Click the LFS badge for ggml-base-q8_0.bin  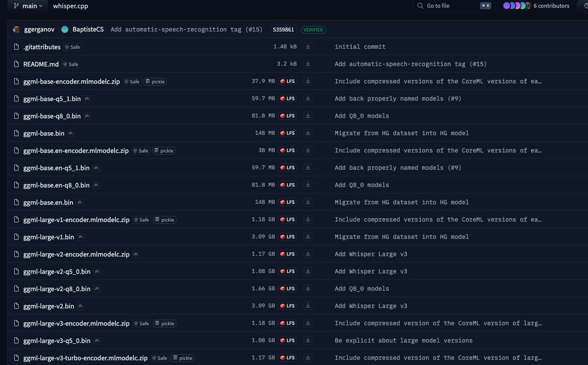287,116
